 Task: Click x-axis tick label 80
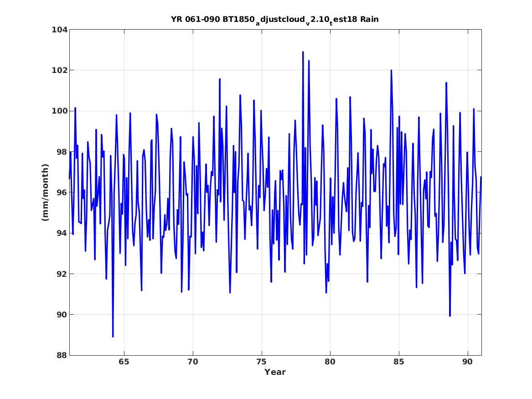pyautogui.click(x=330, y=362)
